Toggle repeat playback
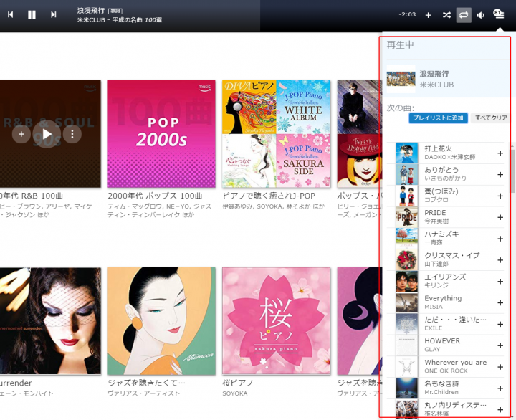Viewport: 516px width, 420px height. point(464,15)
